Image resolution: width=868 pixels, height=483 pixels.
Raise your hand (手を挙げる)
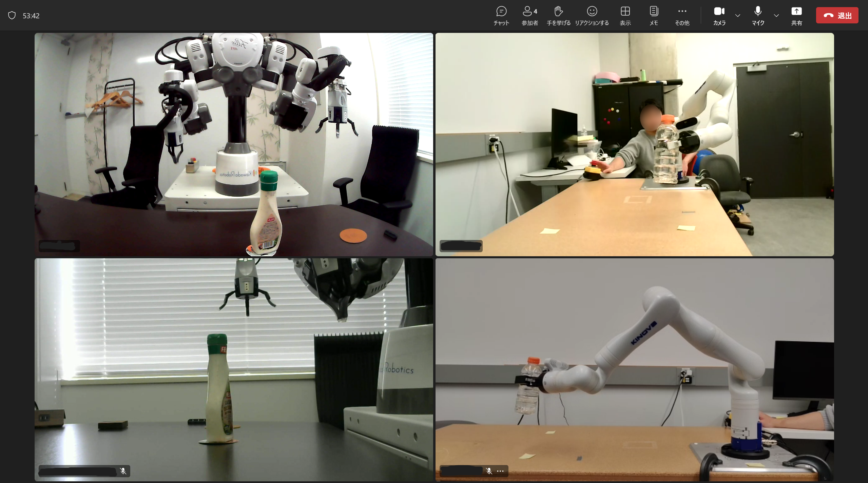(x=558, y=15)
